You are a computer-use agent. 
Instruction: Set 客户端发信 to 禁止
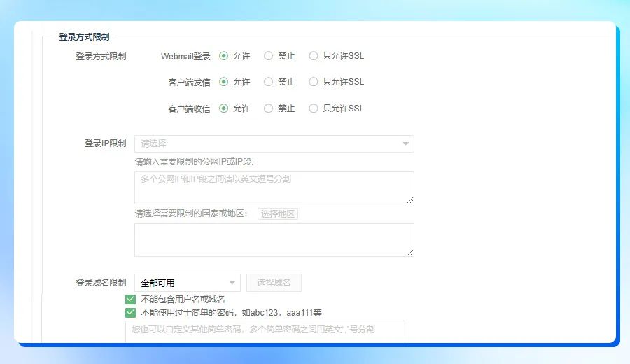tap(269, 82)
